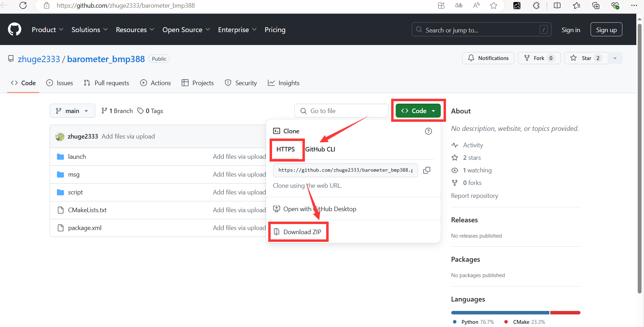Open the Insights tab

pyautogui.click(x=284, y=83)
